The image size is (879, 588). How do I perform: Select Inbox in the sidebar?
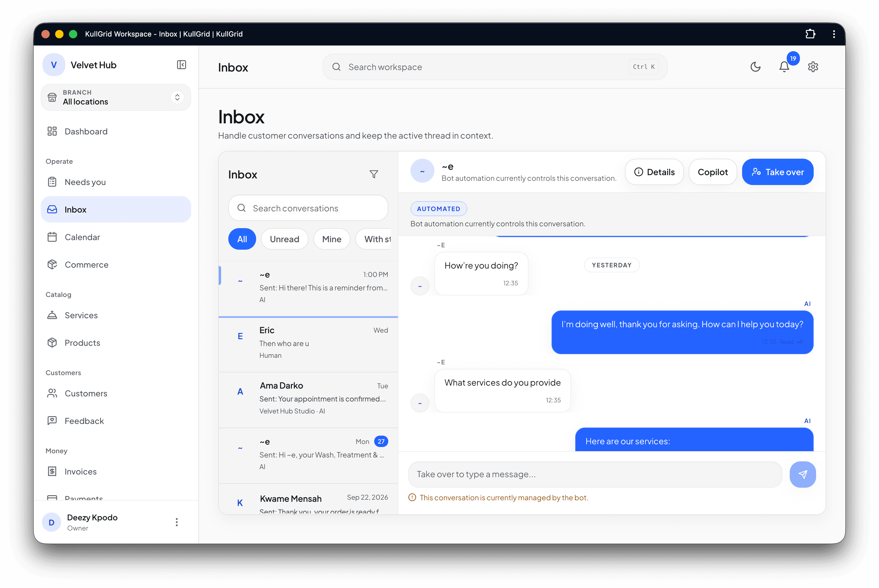(116, 209)
